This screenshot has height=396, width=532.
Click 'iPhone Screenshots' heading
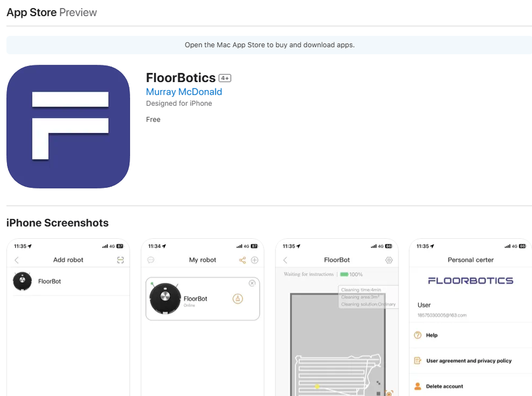57,223
